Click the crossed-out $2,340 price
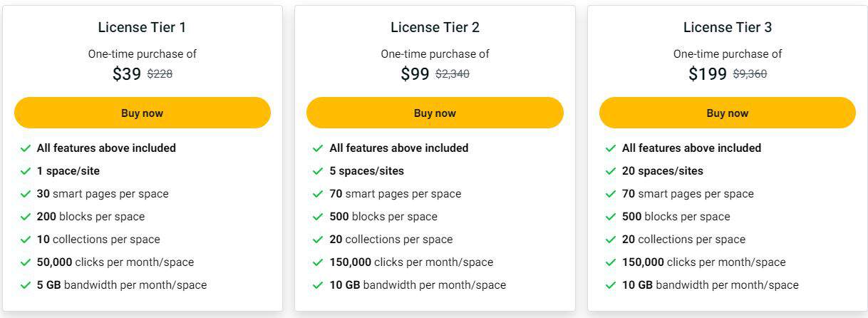The width and height of the screenshot is (868, 318). coord(453,73)
